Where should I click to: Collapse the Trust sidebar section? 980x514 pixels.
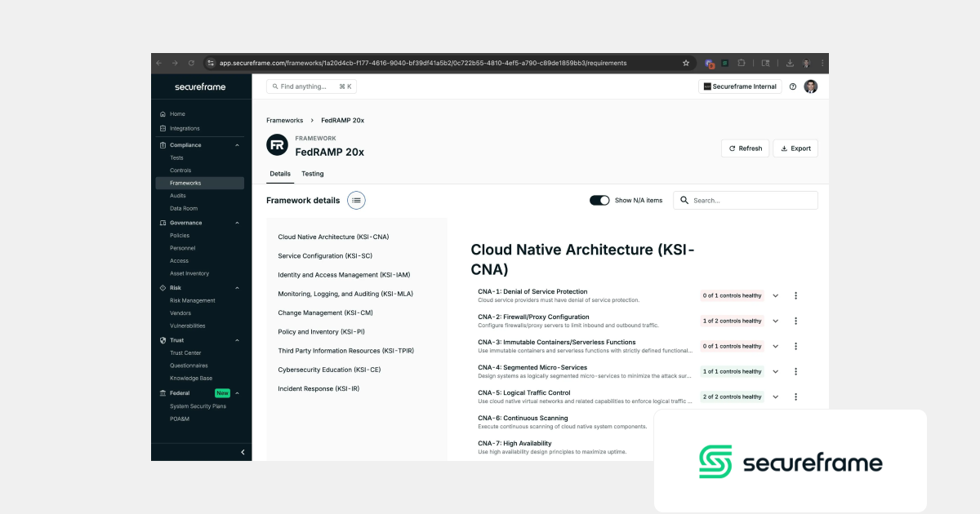(238, 340)
